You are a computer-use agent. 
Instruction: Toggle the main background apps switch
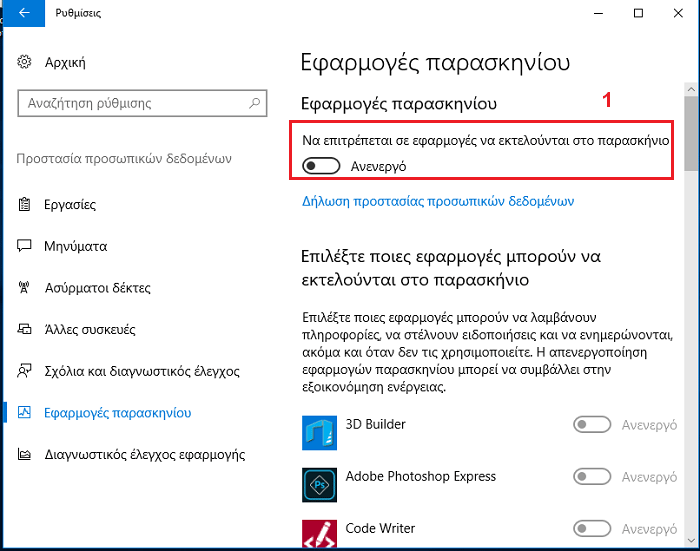coord(321,166)
